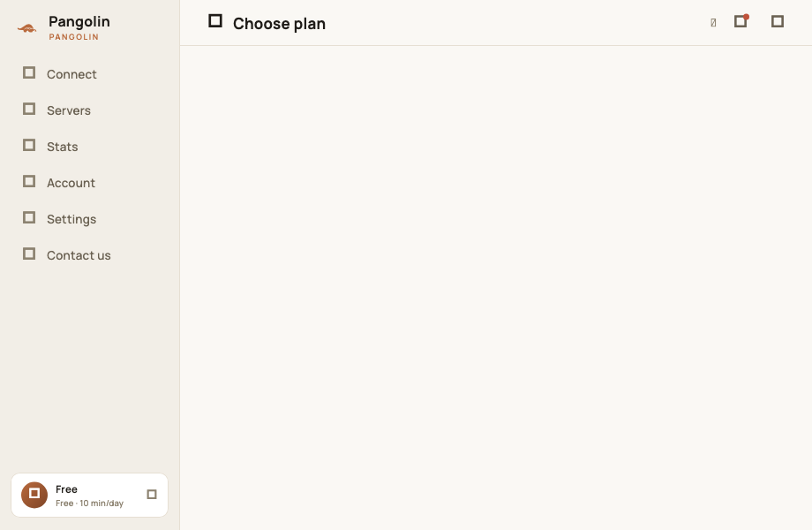Click the round brown avatar
Viewport: 812px width, 530px height.
pyautogui.click(x=34, y=495)
